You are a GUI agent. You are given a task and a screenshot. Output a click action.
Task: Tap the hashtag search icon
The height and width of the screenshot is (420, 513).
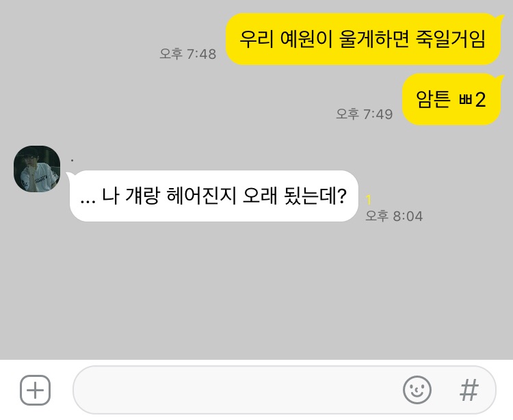point(469,390)
